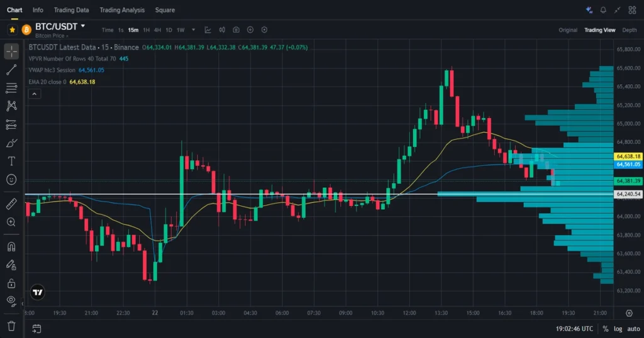Image resolution: width=644 pixels, height=338 pixels.
Task: Select the 15m interval
Action: [133, 30]
